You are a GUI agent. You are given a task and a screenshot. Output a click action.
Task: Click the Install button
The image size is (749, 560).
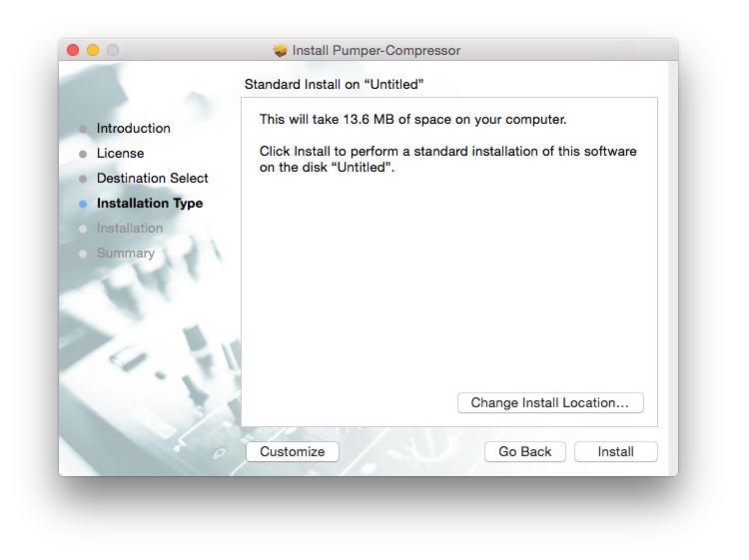[x=615, y=451]
